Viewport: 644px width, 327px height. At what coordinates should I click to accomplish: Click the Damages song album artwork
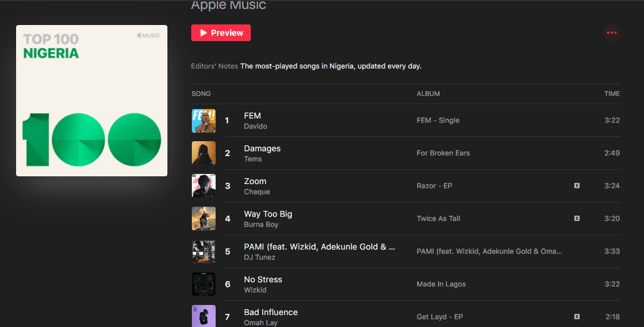tap(203, 153)
